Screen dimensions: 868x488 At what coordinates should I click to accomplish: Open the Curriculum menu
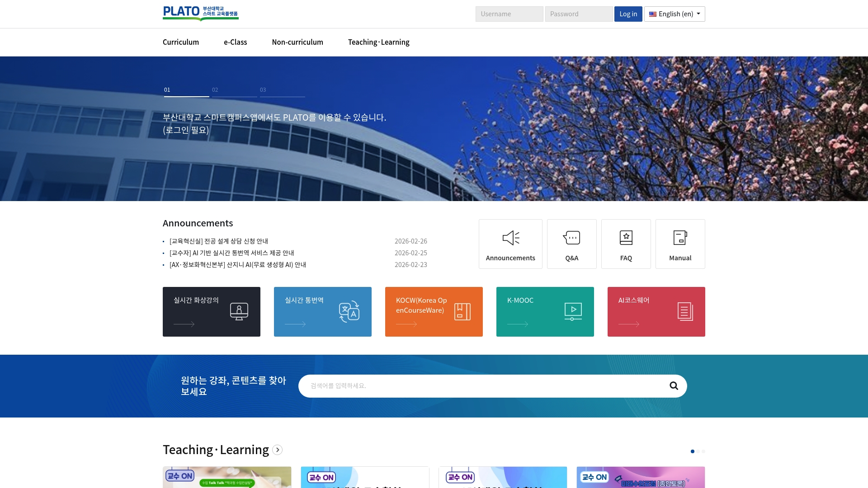click(x=180, y=42)
